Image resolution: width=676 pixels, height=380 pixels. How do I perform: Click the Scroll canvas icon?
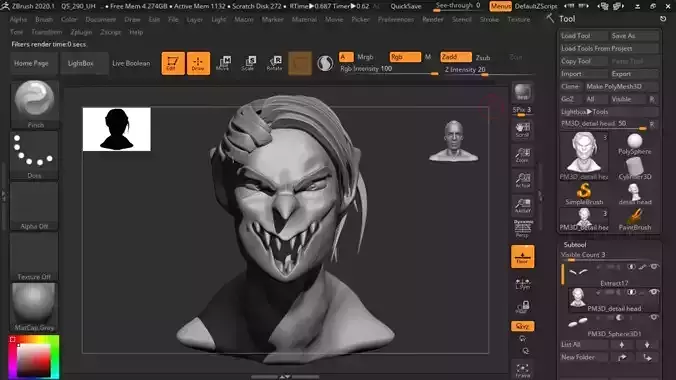click(x=523, y=129)
